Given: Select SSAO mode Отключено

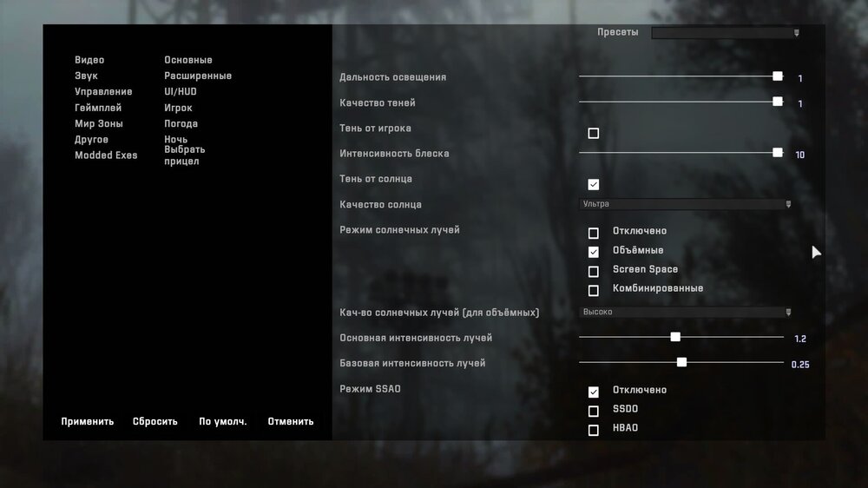Looking at the screenshot, I should 594,392.
